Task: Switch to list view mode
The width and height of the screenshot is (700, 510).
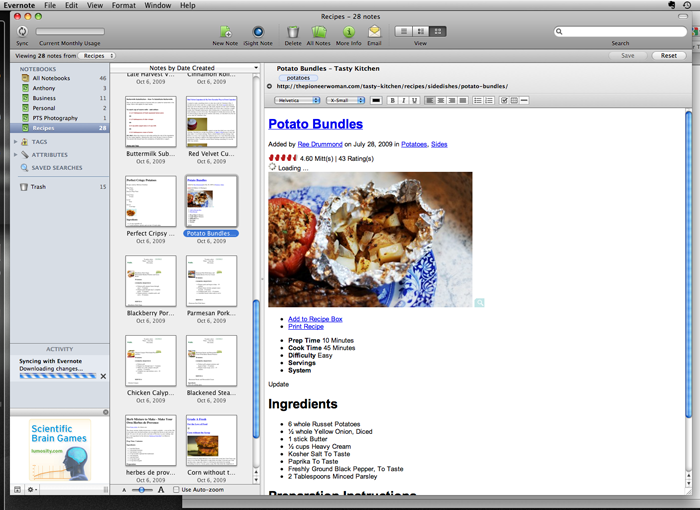Action: tap(404, 31)
